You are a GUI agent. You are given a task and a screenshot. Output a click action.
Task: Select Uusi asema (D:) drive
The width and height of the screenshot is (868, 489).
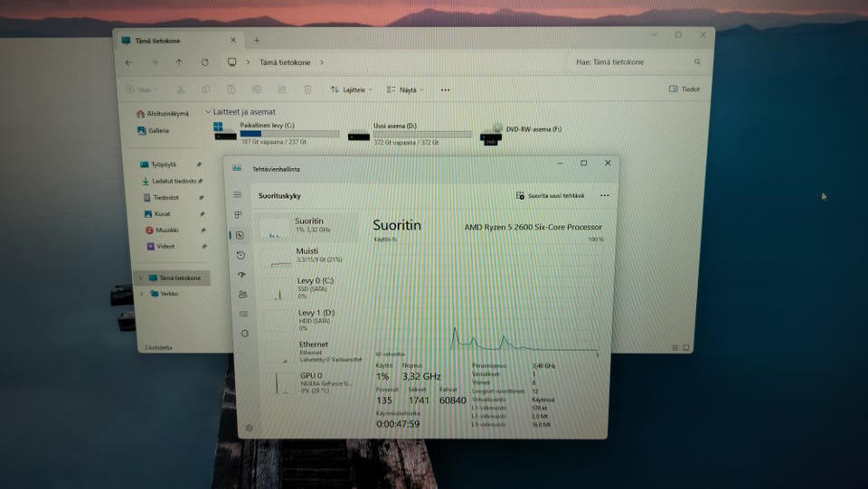pyautogui.click(x=410, y=133)
